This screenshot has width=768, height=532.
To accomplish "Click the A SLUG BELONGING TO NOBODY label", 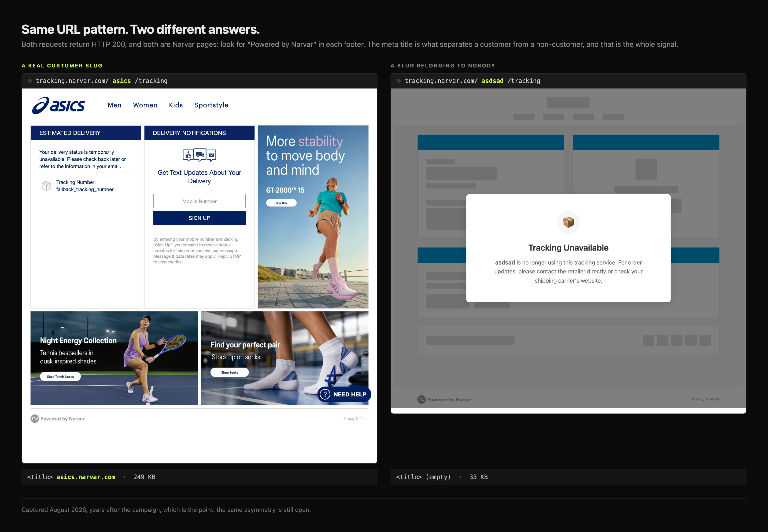I will point(443,66).
